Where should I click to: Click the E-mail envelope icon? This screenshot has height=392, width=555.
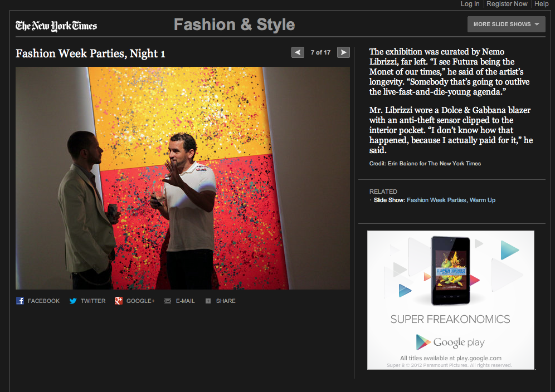point(168,301)
